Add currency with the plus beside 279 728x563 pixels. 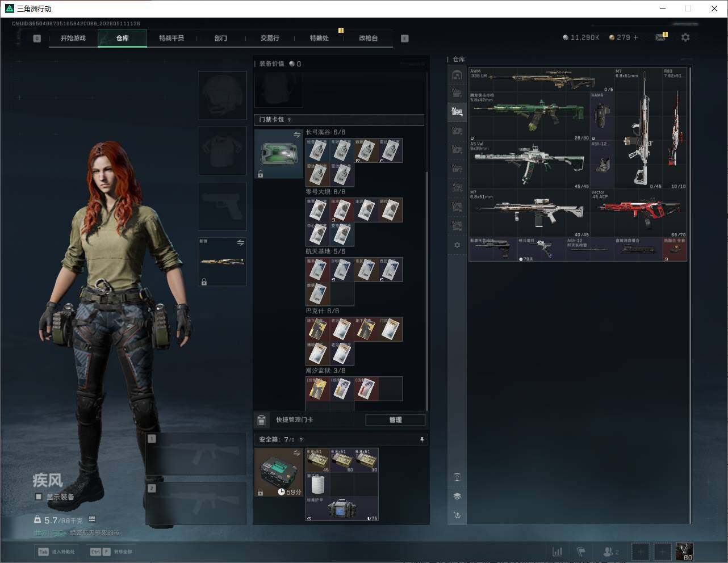coord(635,37)
